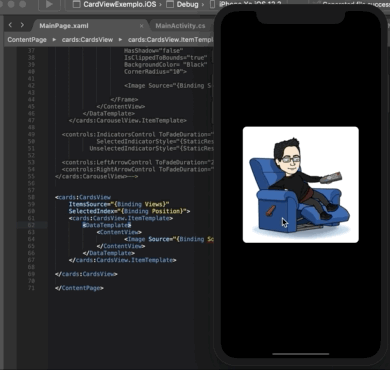Click the <cards:CardsView opening tag
390x370 pixels.
(x=83, y=197)
